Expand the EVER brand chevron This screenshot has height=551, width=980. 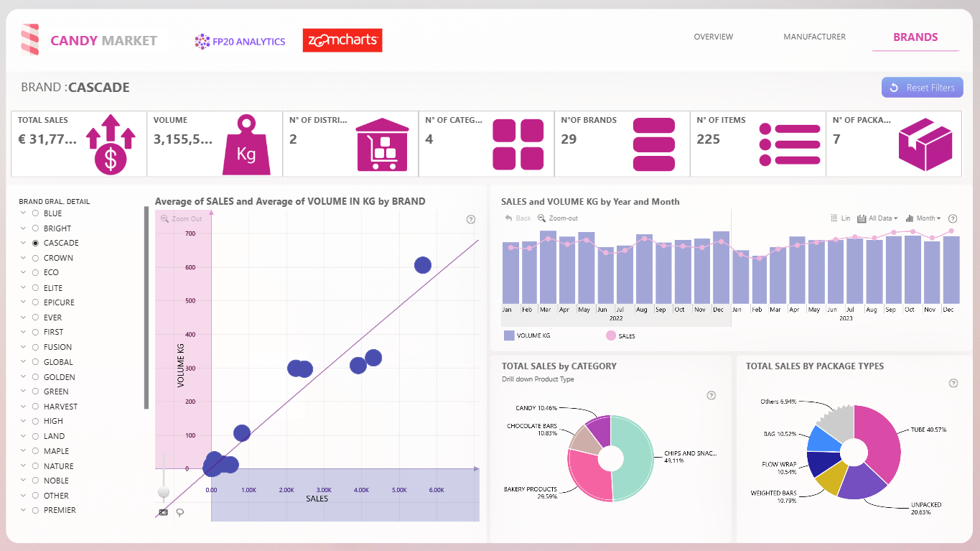coord(24,318)
